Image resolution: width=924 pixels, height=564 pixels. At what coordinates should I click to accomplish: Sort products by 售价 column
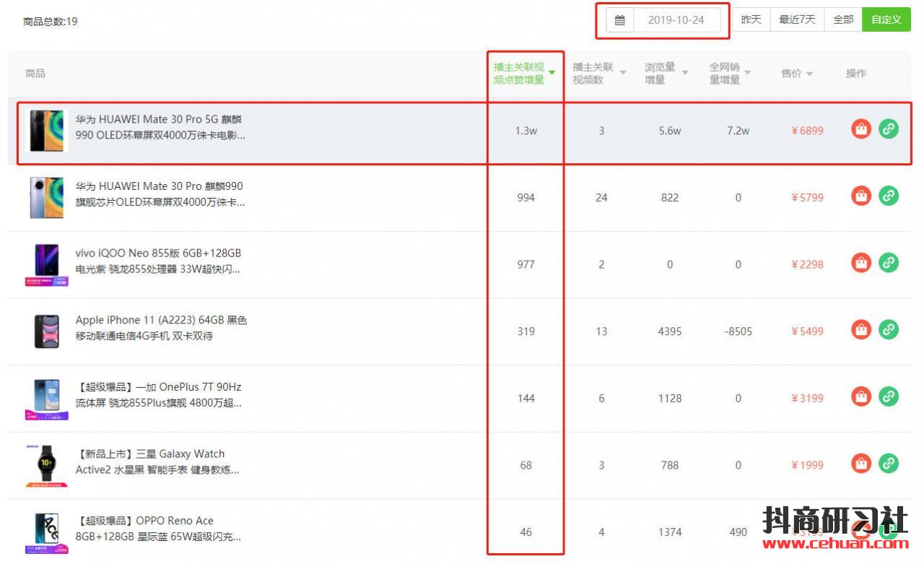(797, 74)
